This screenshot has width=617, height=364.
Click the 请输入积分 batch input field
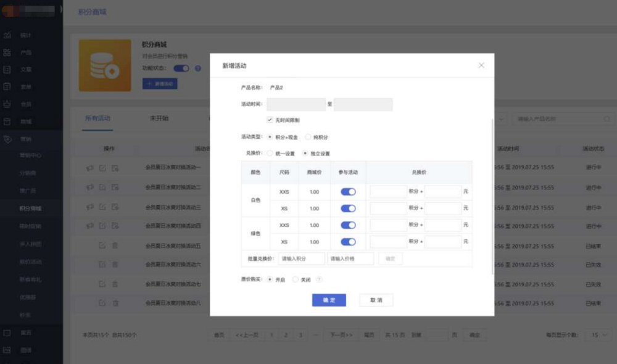pos(301,259)
